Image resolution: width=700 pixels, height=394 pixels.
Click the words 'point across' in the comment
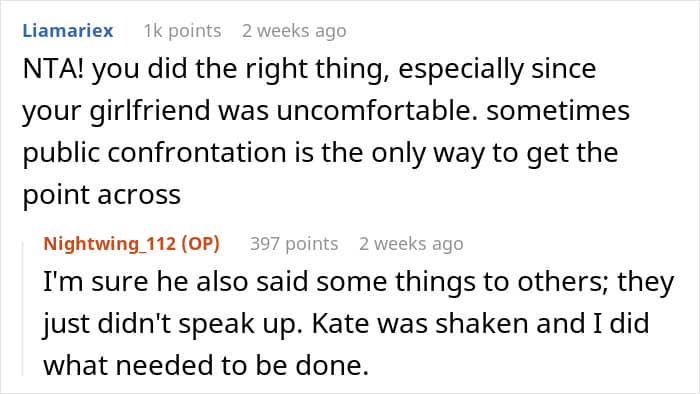[x=102, y=195]
